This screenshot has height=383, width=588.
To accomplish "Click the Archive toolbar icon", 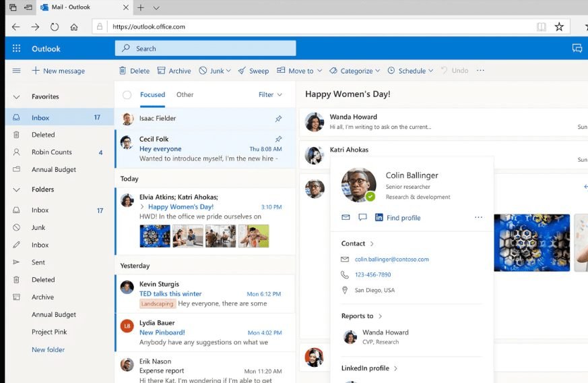I will click(x=162, y=71).
